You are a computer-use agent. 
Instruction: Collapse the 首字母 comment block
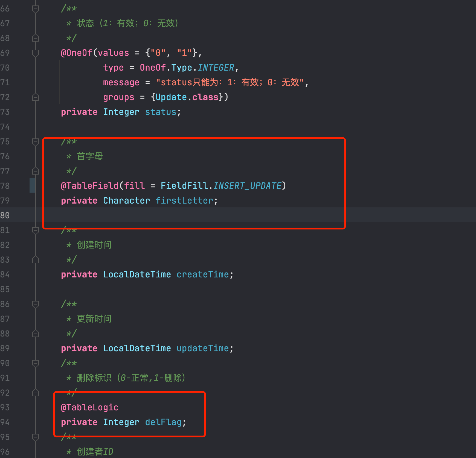[35, 141]
